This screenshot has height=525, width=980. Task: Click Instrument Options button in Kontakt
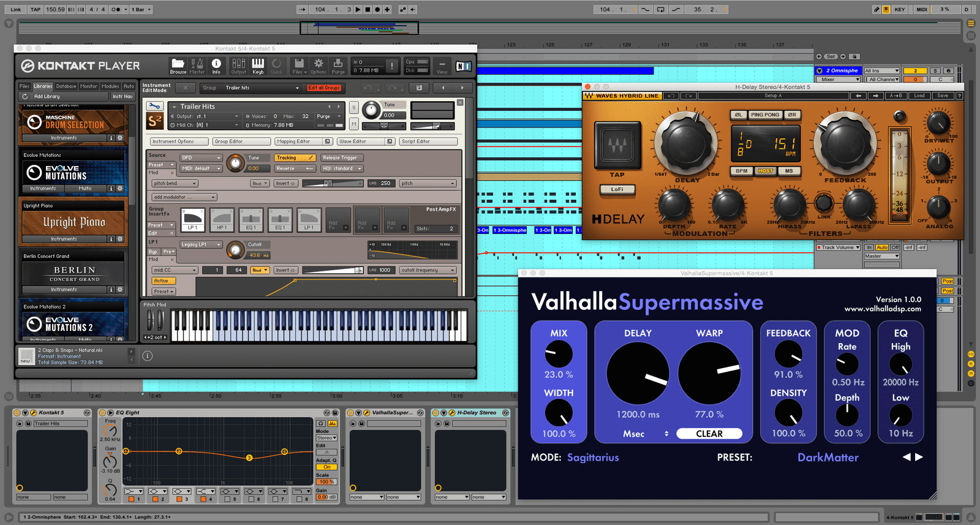(x=179, y=142)
